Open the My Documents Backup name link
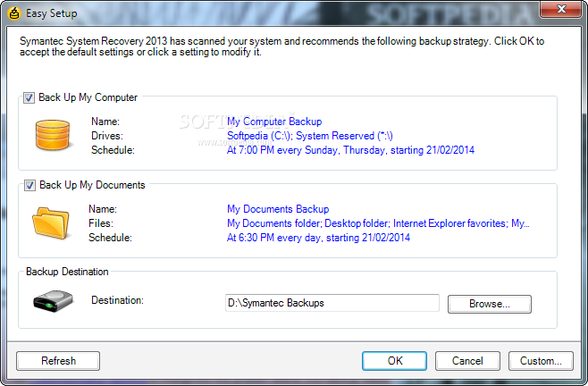 pyautogui.click(x=278, y=209)
